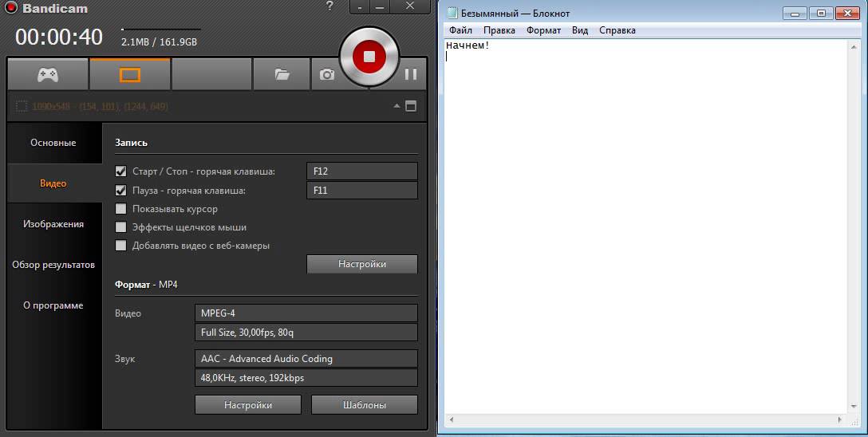The image size is (868, 437).
Task: Click Notepad horizontal scrollbar right arrow
Action: point(842,419)
